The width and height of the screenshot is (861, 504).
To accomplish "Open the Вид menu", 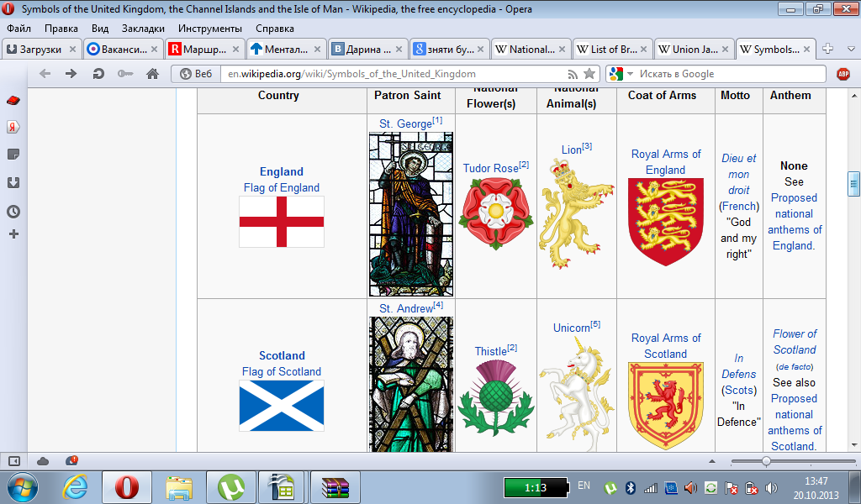I will click(x=100, y=29).
